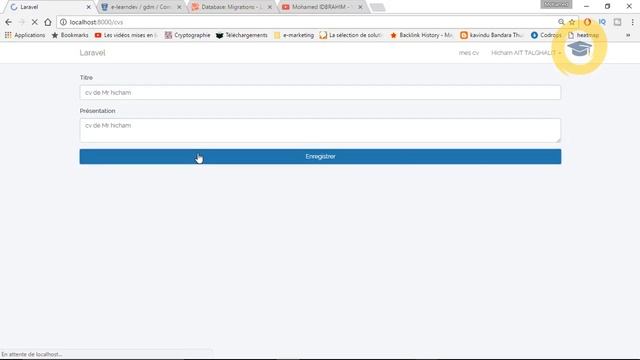
Task: Open the Téléchargements bookmark
Action: (x=242, y=35)
